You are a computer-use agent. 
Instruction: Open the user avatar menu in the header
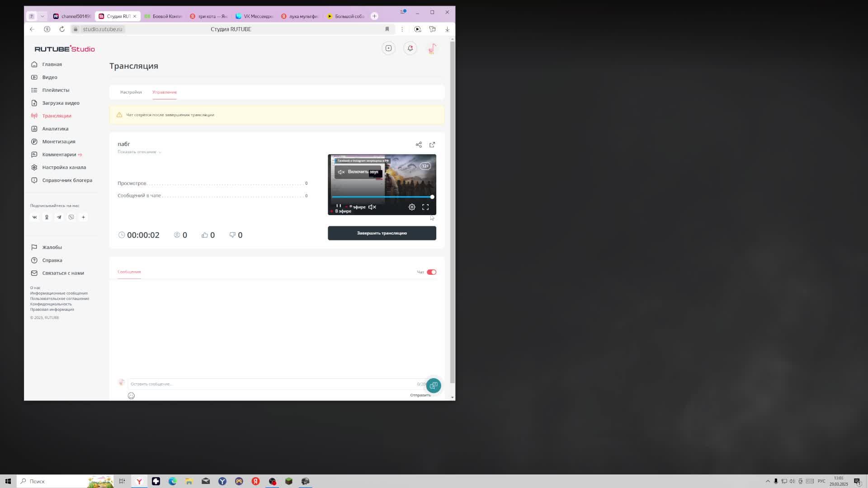[432, 48]
